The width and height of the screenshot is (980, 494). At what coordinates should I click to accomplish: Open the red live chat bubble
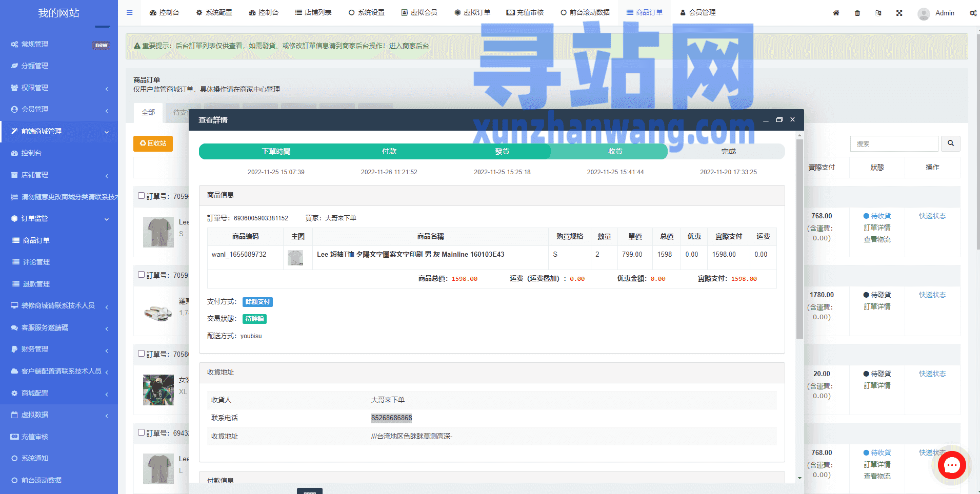coord(952,465)
